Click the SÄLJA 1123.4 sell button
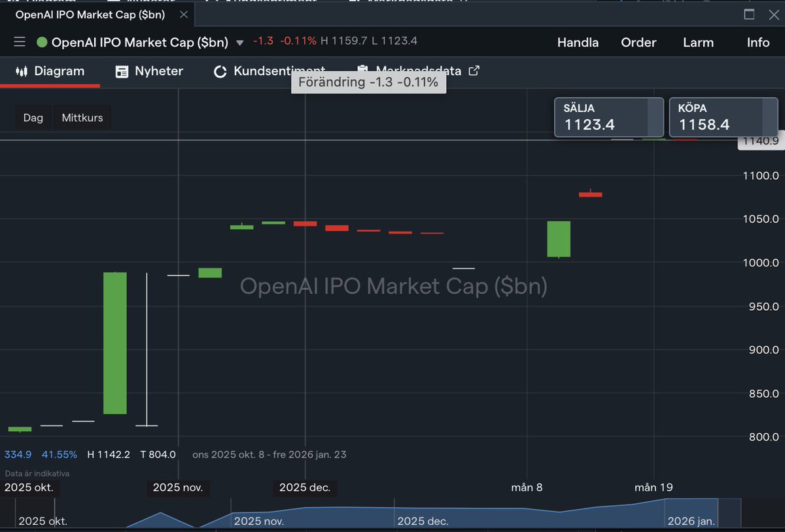The height and width of the screenshot is (532, 785). (609, 117)
